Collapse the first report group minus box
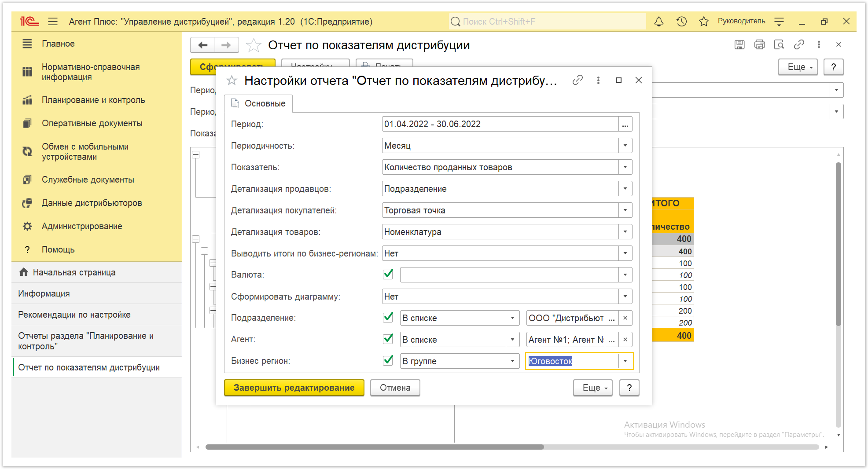This screenshot has width=868, height=469. [x=196, y=155]
